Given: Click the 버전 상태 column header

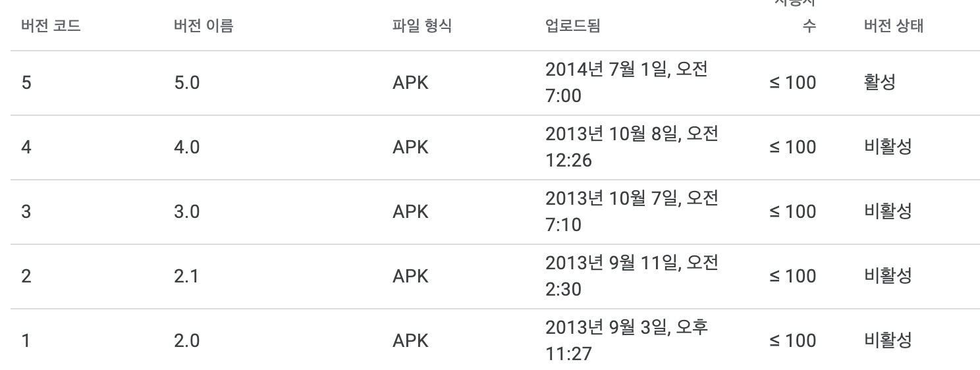Looking at the screenshot, I should [x=894, y=26].
